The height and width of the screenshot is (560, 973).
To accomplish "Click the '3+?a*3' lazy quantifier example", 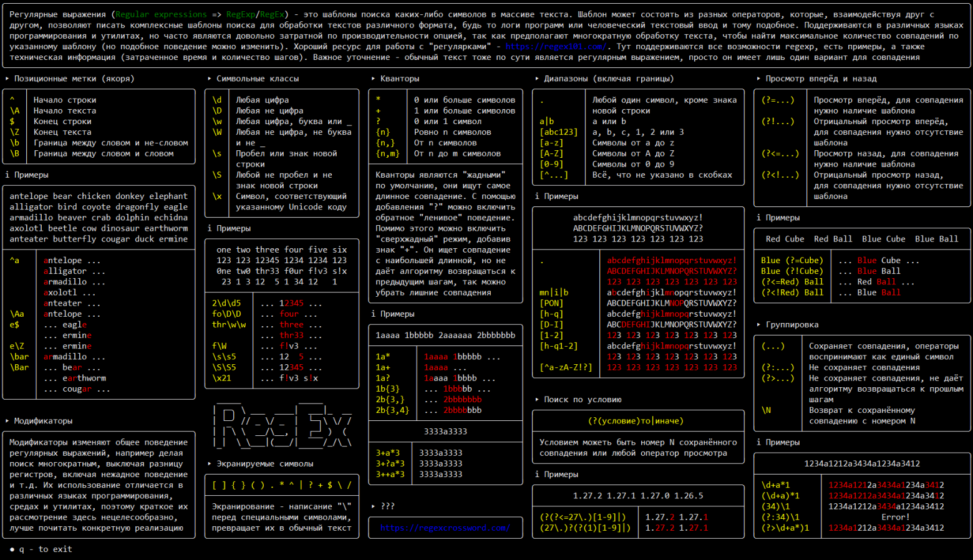I will pyautogui.click(x=390, y=464).
